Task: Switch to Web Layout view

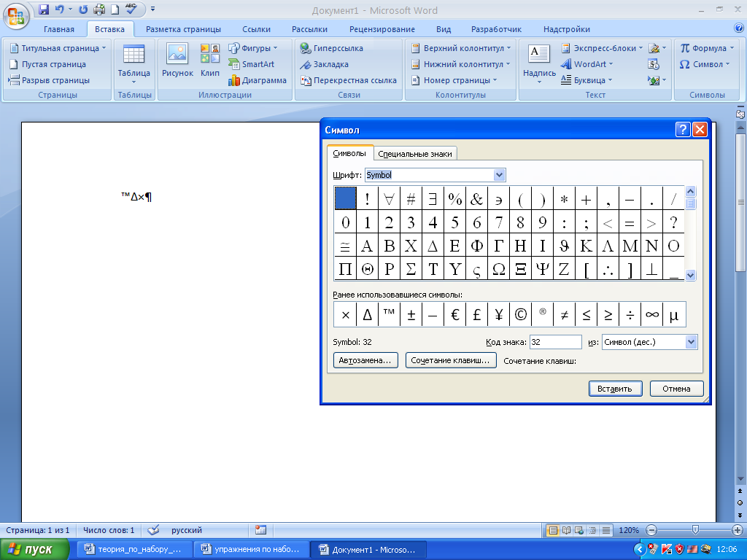Action: click(579, 530)
